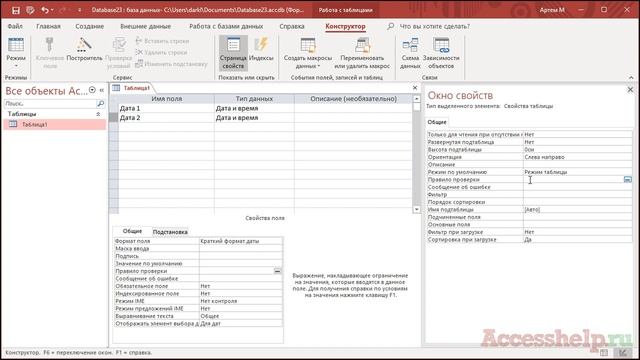Click the Индексированное поле value
Image resolution: width=640 pixels, height=360 pixels.
[x=240, y=293]
